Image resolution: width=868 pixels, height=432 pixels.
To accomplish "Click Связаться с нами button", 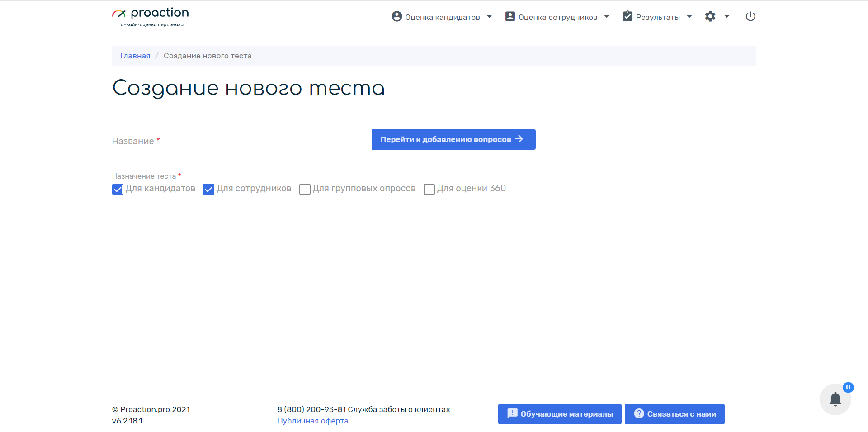I will (x=675, y=414).
